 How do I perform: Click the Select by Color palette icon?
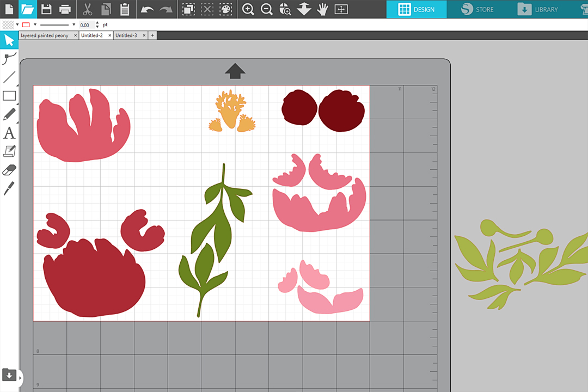pos(226,9)
